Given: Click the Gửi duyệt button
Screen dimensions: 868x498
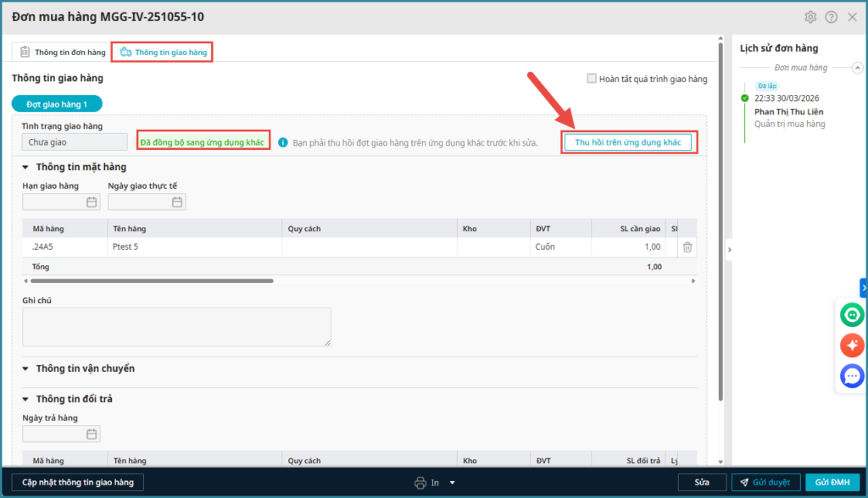Looking at the screenshot, I should point(766,483).
